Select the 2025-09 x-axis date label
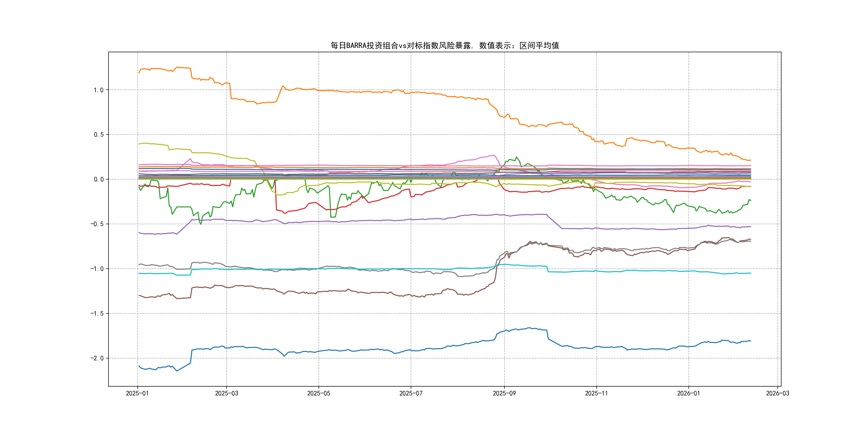The width and height of the screenshot is (868, 434). coord(504,393)
